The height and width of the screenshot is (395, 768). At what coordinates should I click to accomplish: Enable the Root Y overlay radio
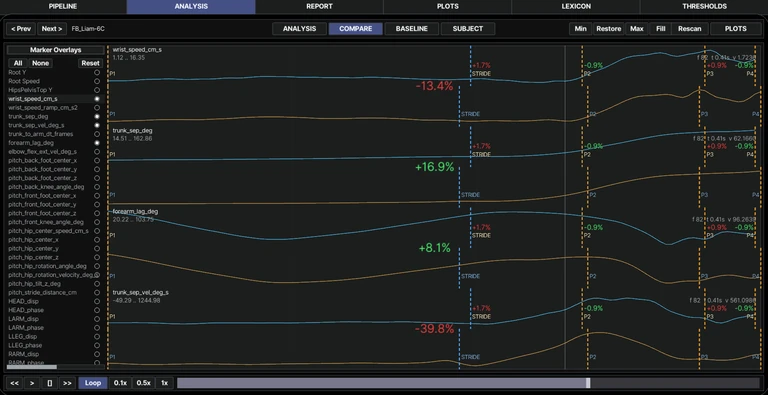click(97, 73)
